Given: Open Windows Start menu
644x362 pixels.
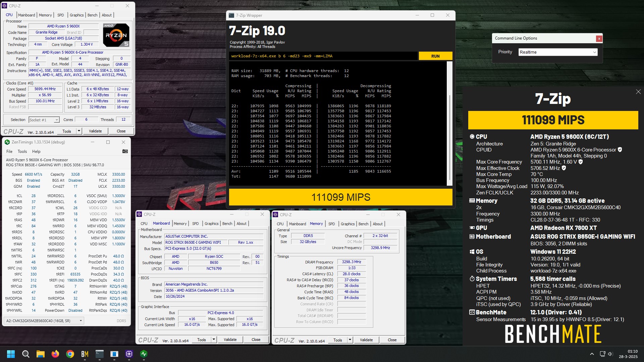Looking at the screenshot, I should [x=11, y=354].
